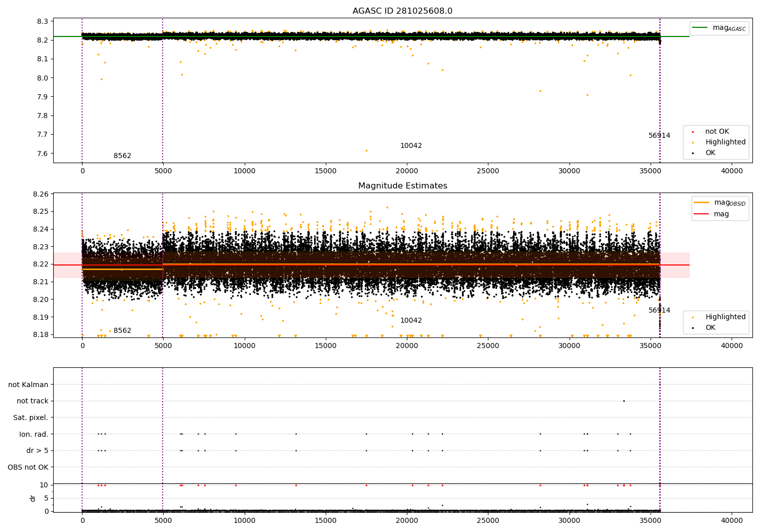
Task: Click the 8.22 y-axis tick label
Action: (x=41, y=264)
